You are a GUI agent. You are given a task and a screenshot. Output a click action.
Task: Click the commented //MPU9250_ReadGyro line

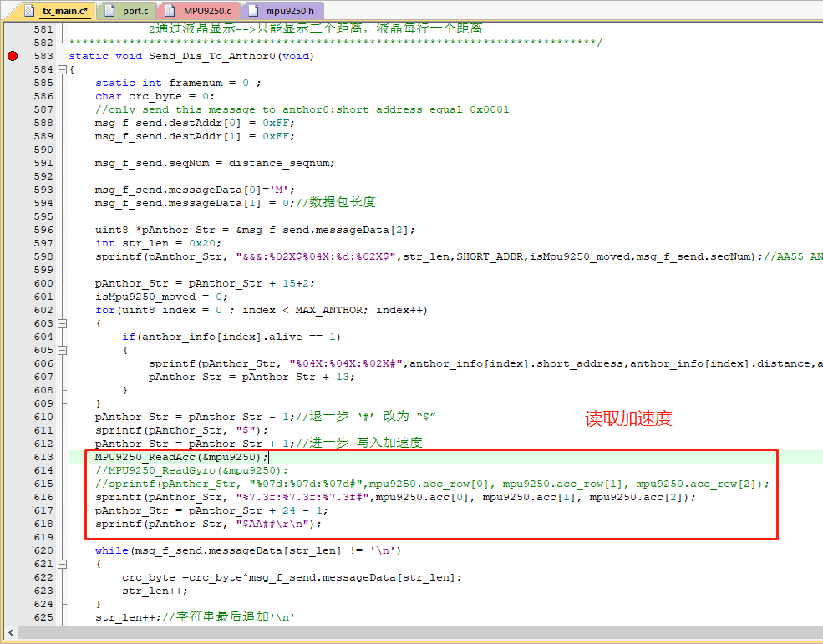coord(191,470)
